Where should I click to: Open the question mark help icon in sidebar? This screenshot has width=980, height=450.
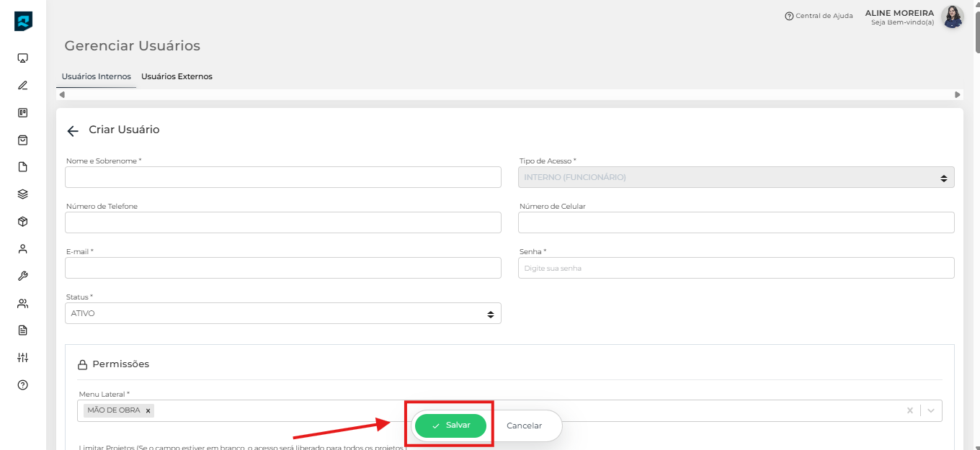(x=22, y=385)
